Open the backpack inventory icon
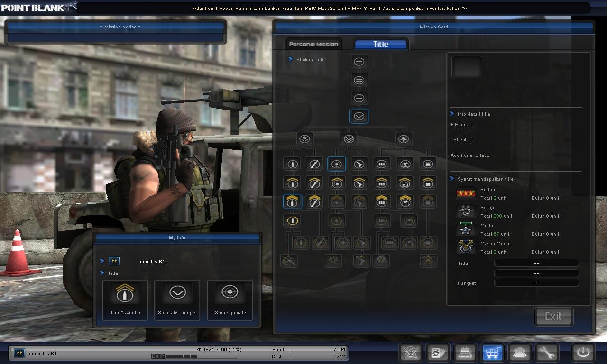Viewport: 607px width, 364px height. point(465,353)
